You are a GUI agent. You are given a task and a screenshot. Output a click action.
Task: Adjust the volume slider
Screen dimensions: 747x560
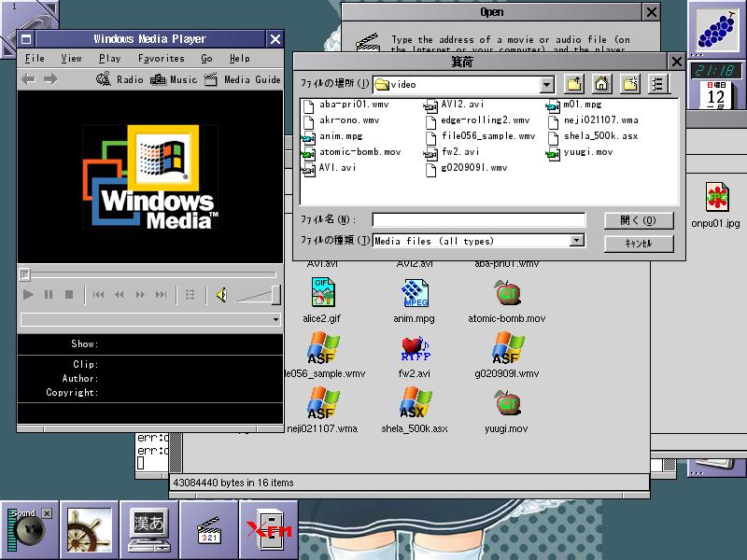tap(275, 295)
